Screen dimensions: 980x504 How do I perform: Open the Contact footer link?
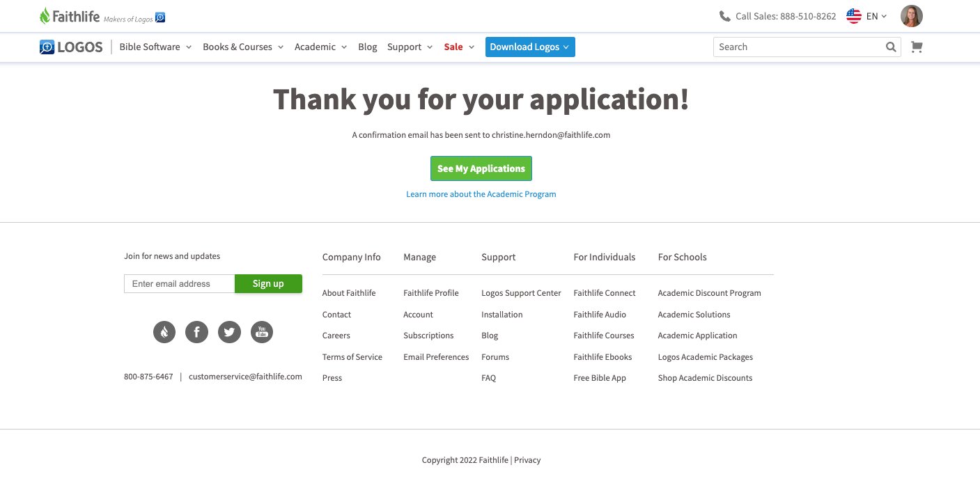[x=336, y=315]
